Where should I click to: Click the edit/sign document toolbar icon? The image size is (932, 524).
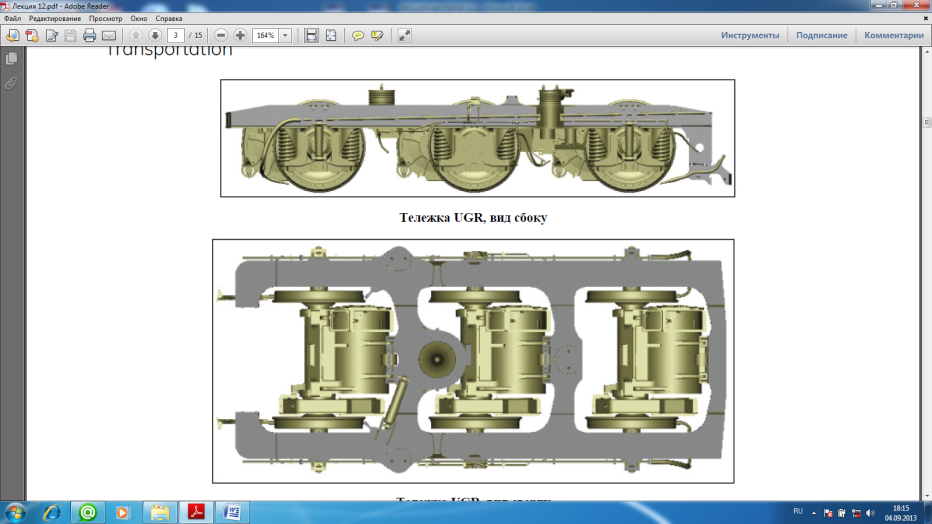[52, 36]
